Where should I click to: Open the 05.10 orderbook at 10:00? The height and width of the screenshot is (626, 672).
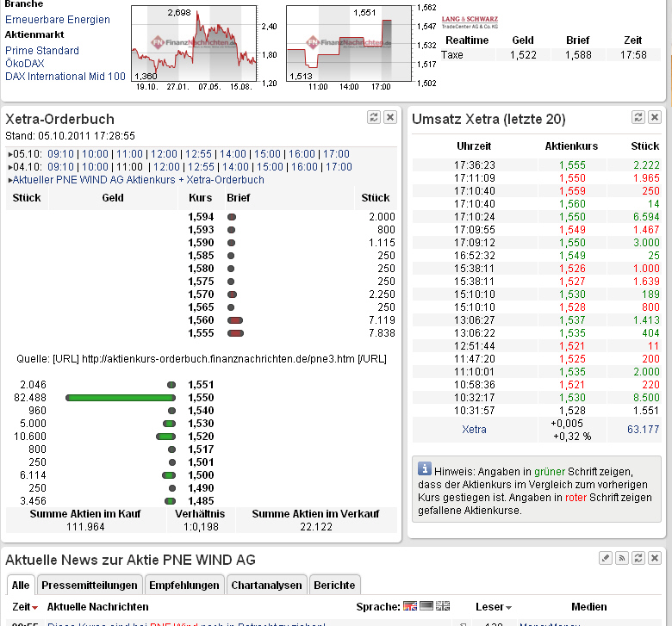click(x=95, y=154)
